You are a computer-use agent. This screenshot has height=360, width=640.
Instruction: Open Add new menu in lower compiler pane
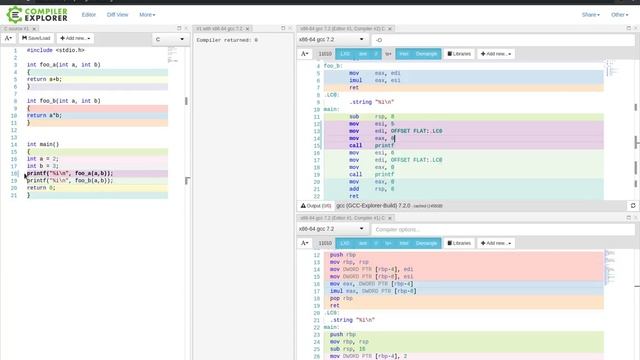496,243
